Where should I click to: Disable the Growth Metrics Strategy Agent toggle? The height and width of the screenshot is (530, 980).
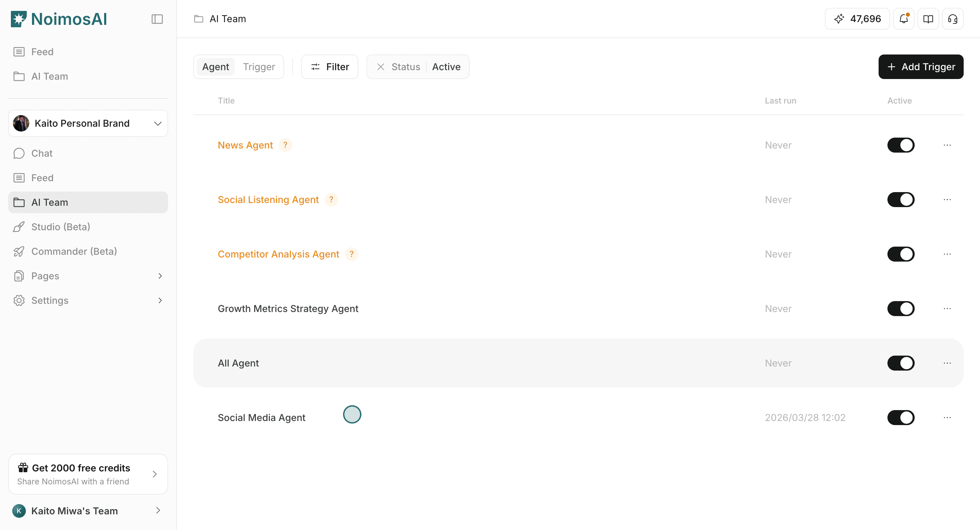tap(900, 308)
